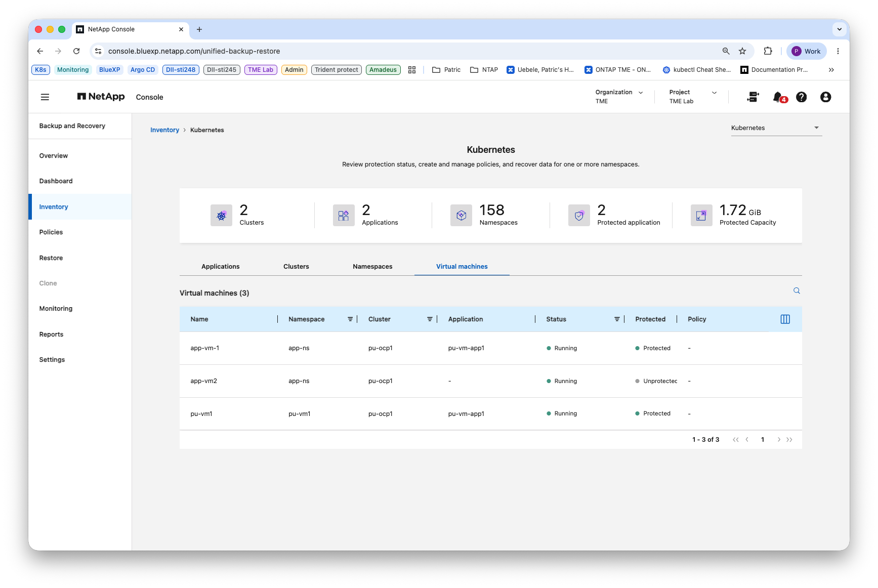Open the Kubernetes workload dropdown
The image size is (878, 588).
tap(776, 128)
